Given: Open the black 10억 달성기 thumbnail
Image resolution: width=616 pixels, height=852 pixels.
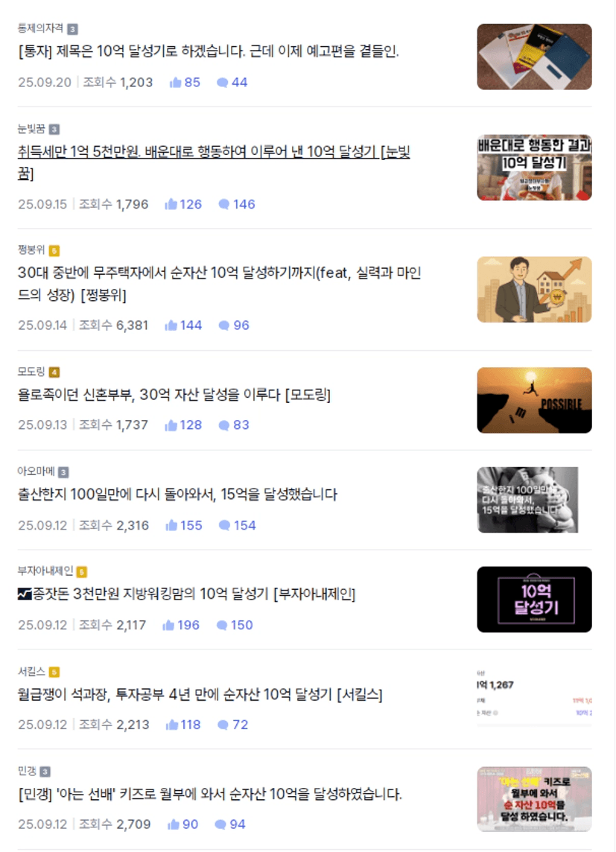Looking at the screenshot, I should 535,600.
